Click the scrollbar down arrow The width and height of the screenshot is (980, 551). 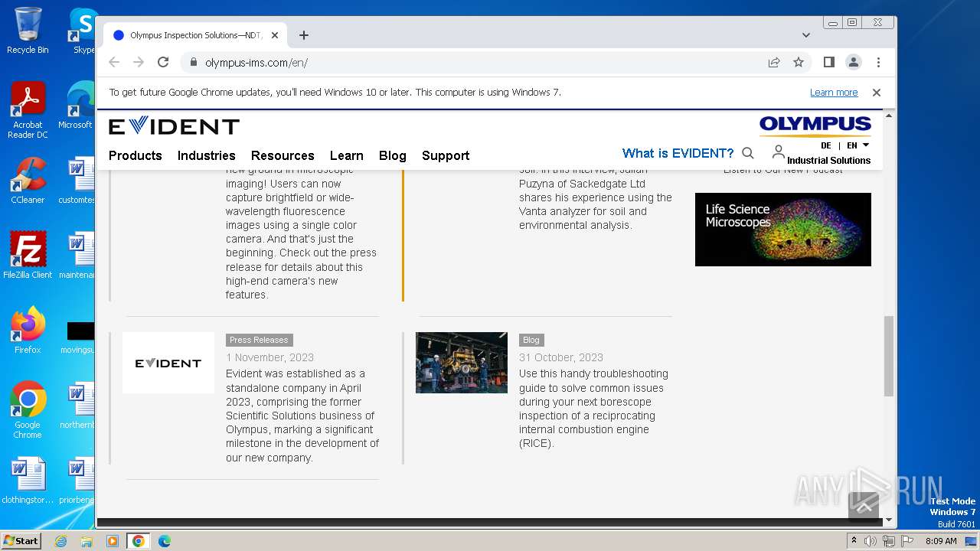coord(889,520)
